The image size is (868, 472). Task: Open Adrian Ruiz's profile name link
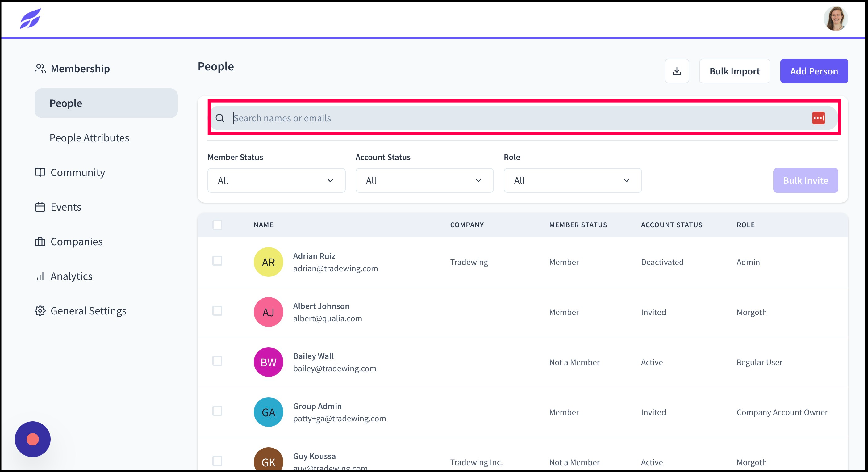[x=314, y=256]
